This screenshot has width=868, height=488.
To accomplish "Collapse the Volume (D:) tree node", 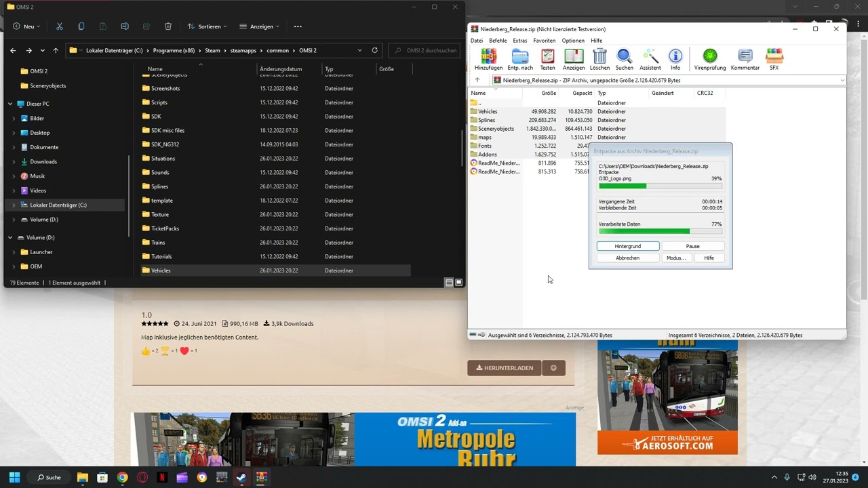I will click(10, 237).
